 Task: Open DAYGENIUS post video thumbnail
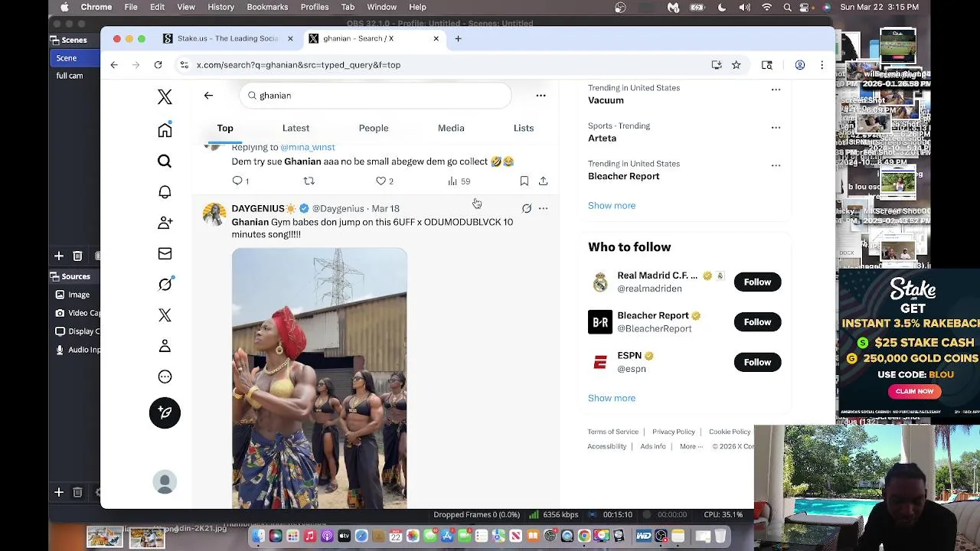[319, 378]
